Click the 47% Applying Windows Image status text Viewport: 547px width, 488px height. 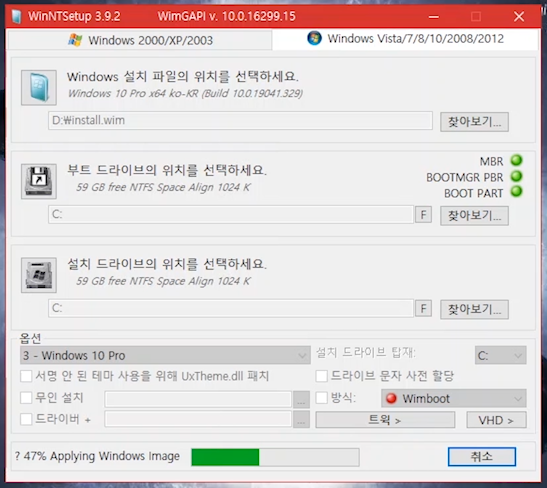tap(97, 456)
